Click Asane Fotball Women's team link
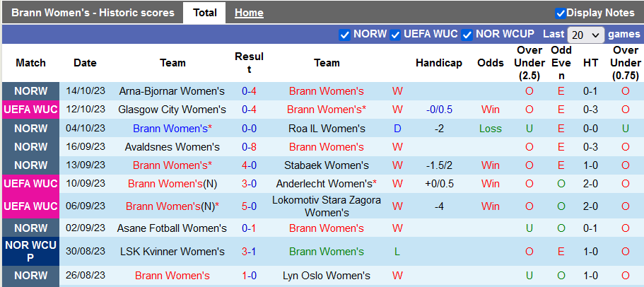 (172, 228)
